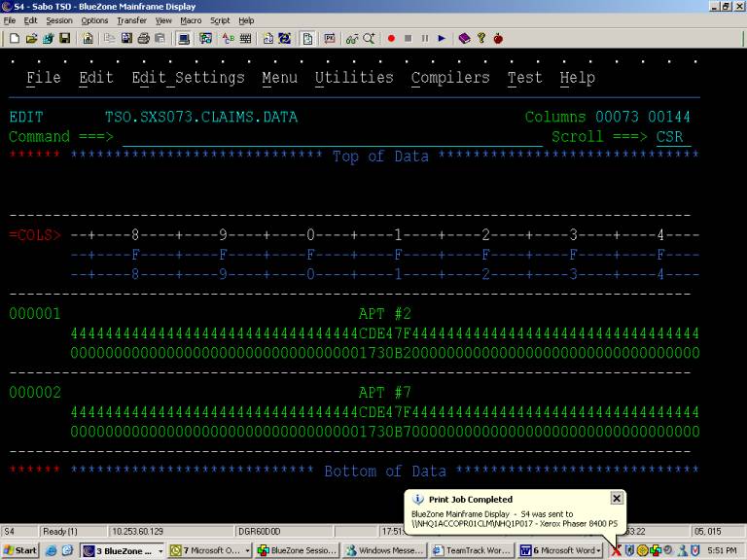Click the document page toolbar icon

pos(307,39)
